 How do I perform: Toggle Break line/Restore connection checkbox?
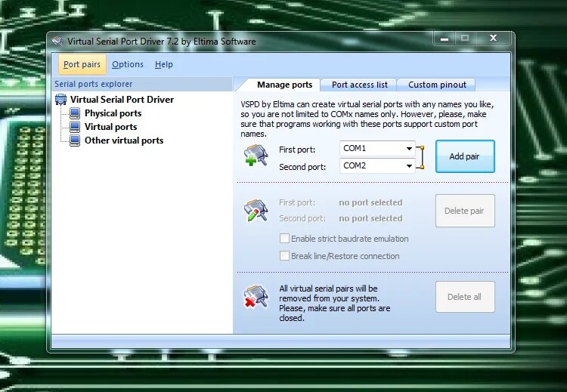(x=284, y=256)
